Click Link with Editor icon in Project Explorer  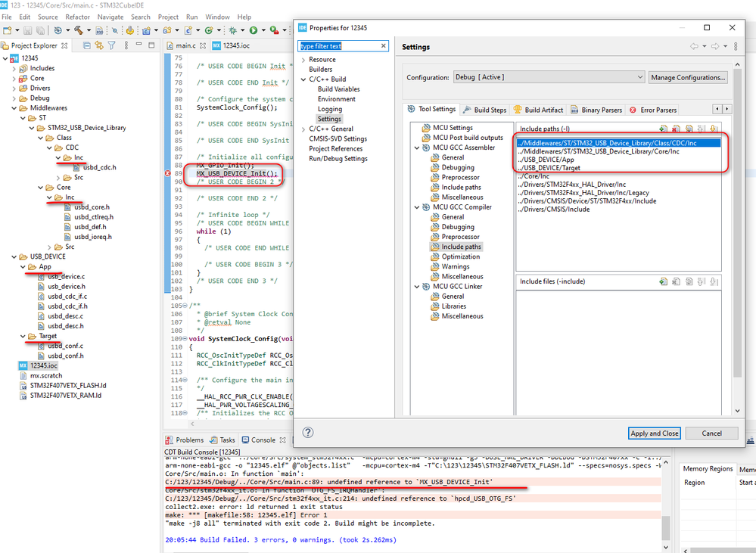pos(99,45)
